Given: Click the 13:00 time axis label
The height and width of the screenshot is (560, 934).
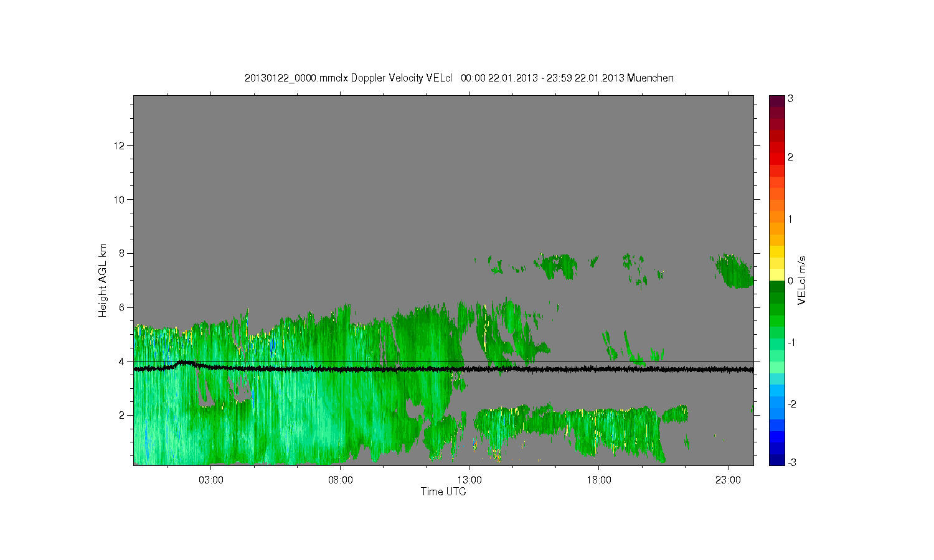Looking at the screenshot, I should click(x=469, y=480).
